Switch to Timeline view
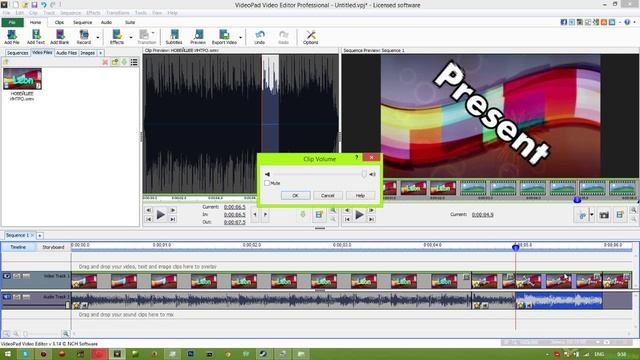Viewport: 640px width, 360px height. point(18,247)
